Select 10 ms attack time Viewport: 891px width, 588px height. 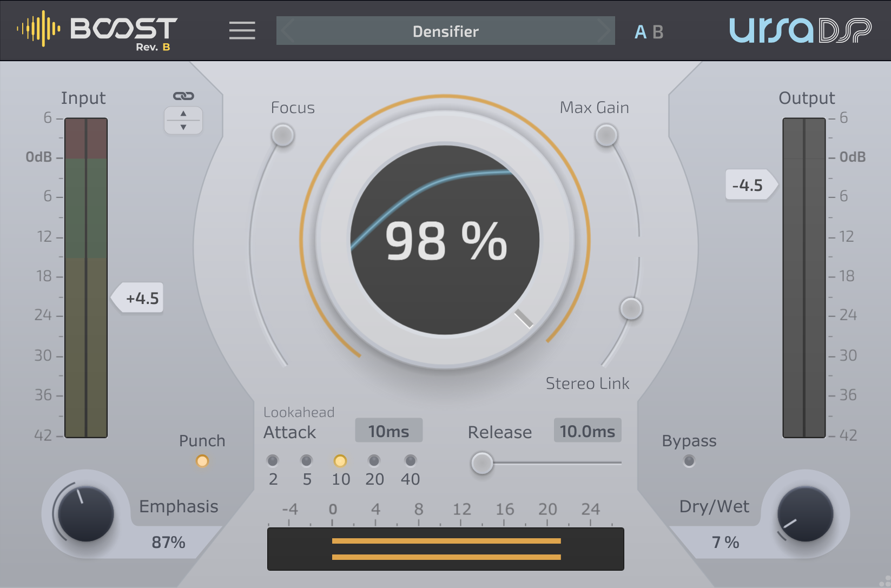pyautogui.click(x=340, y=461)
